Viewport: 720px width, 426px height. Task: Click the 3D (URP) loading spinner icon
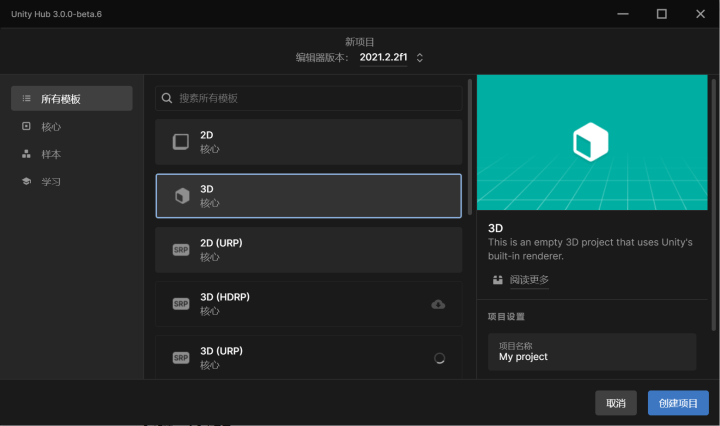pyautogui.click(x=439, y=358)
